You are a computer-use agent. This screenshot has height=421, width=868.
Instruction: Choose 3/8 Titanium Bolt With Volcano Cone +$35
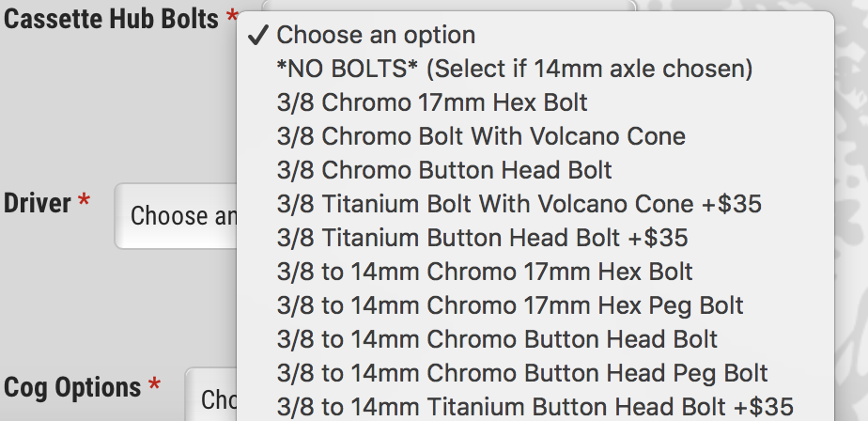coord(519,204)
